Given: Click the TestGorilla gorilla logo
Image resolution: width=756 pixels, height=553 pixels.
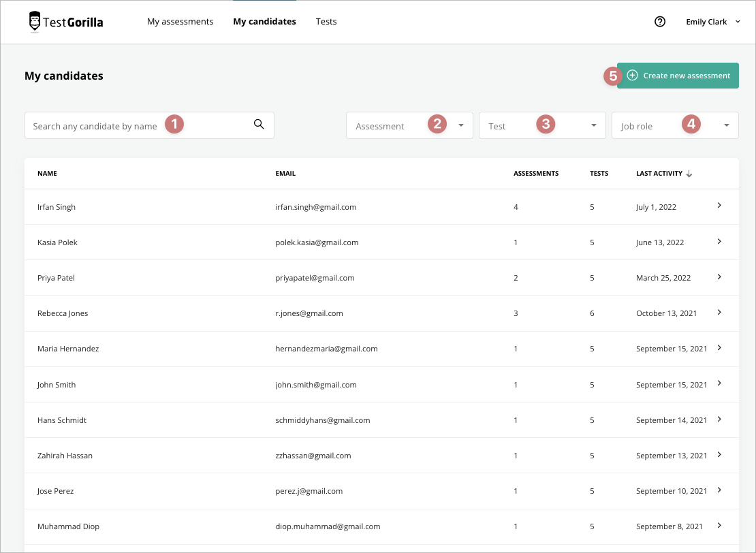Looking at the screenshot, I should pyautogui.click(x=34, y=21).
